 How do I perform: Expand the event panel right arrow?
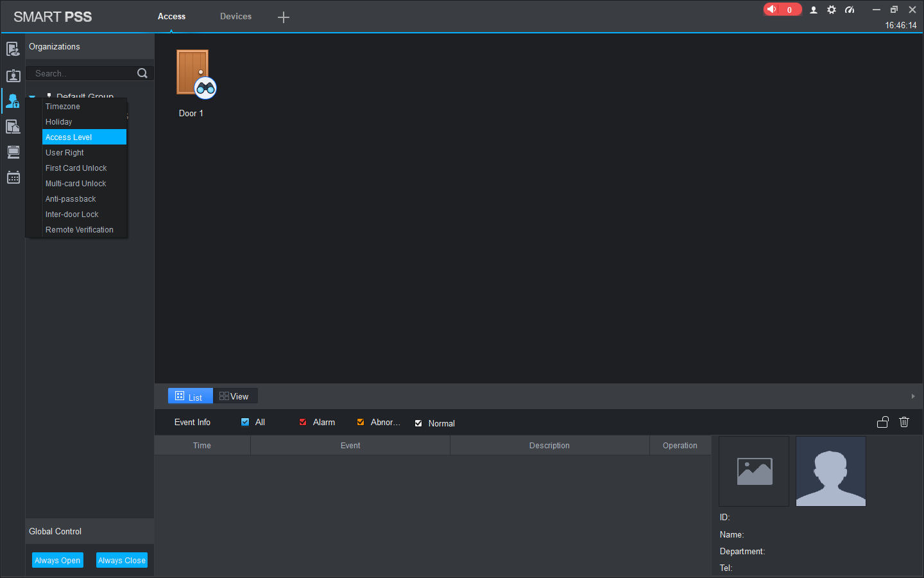coord(913,396)
